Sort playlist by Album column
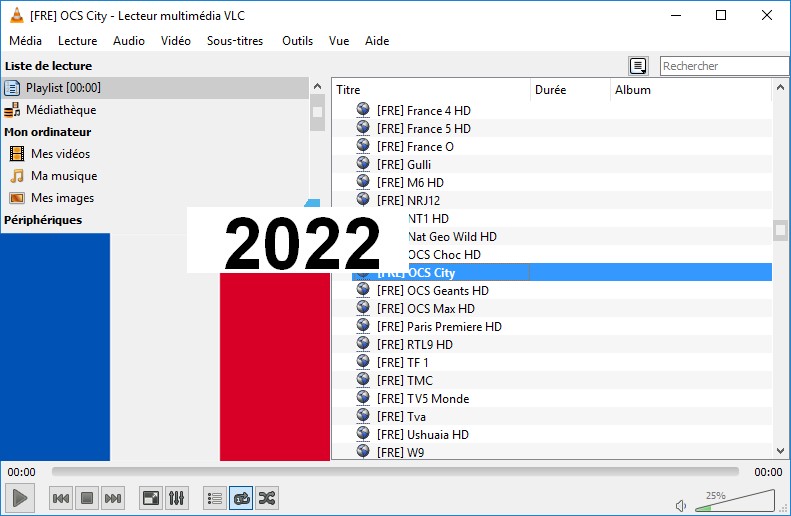The height and width of the screenshot is (516, 791). click(x=691, y=90)
